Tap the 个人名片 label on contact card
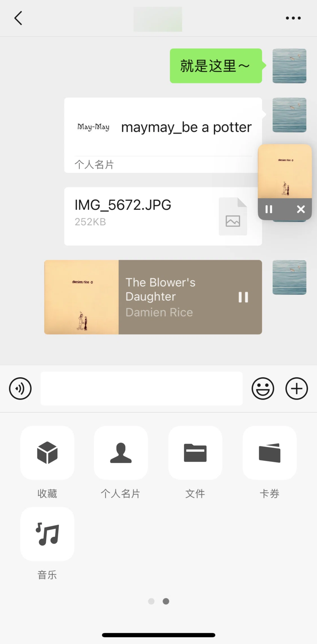The width and height of the screenshot is (317, 644). (x=94, y=164)
